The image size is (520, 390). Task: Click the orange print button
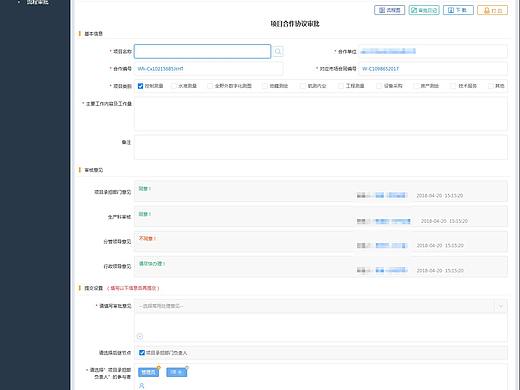click(492, 10)
